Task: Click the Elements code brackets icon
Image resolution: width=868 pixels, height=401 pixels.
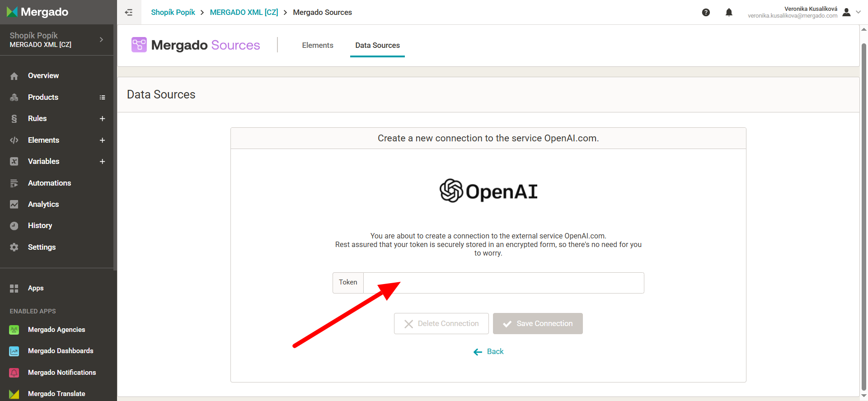Action: 14,140
